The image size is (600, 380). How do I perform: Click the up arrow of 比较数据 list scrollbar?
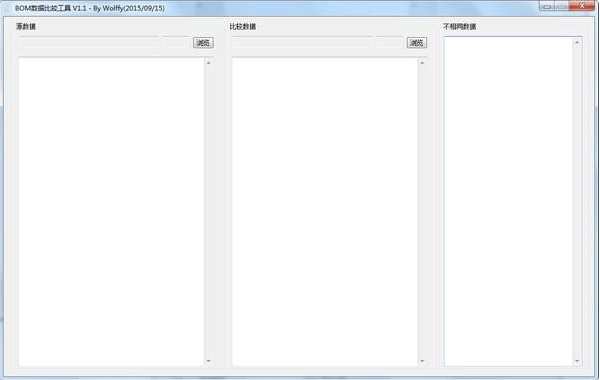coord(422,63)
